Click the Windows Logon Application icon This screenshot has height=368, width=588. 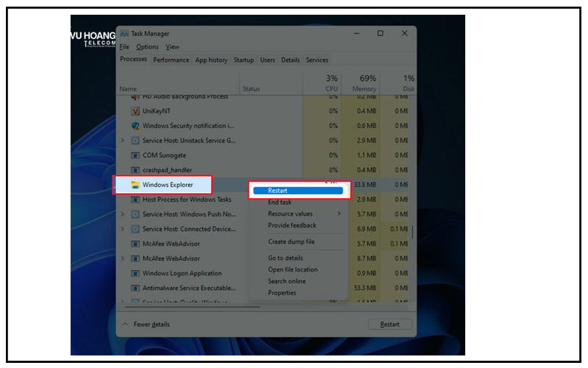[135, 273]
